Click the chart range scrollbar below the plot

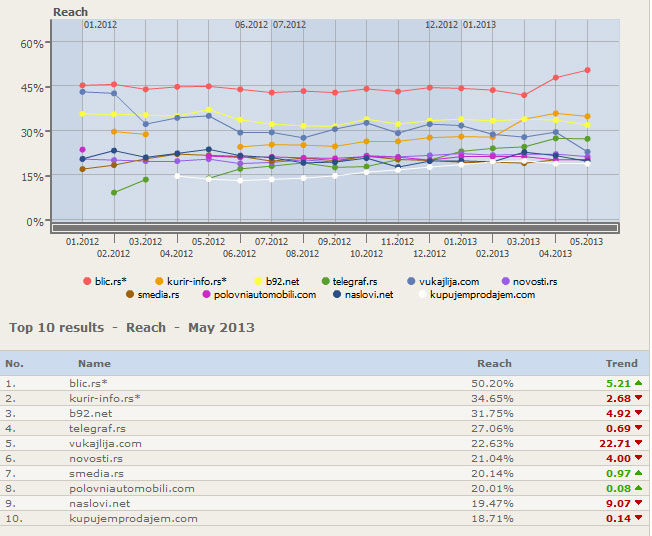(335, 228)
